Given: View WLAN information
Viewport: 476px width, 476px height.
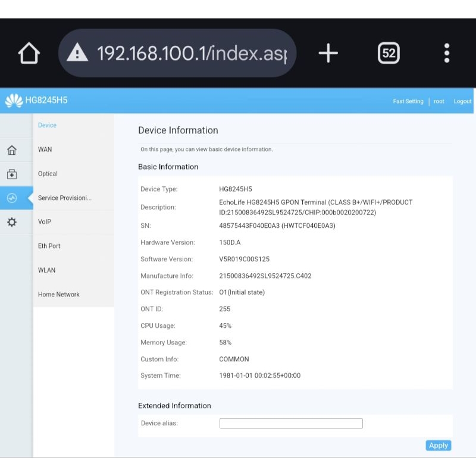Looking at the screenshot, I should point(47,270).
